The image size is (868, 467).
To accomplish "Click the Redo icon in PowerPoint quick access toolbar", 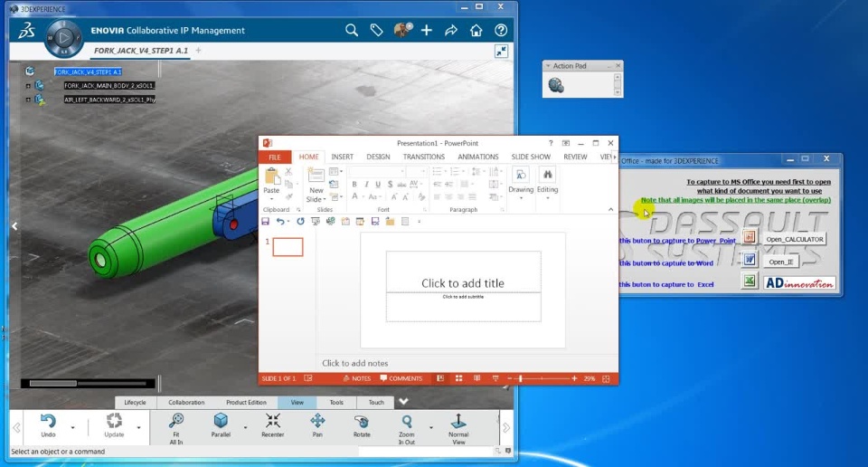I will 300,221.
